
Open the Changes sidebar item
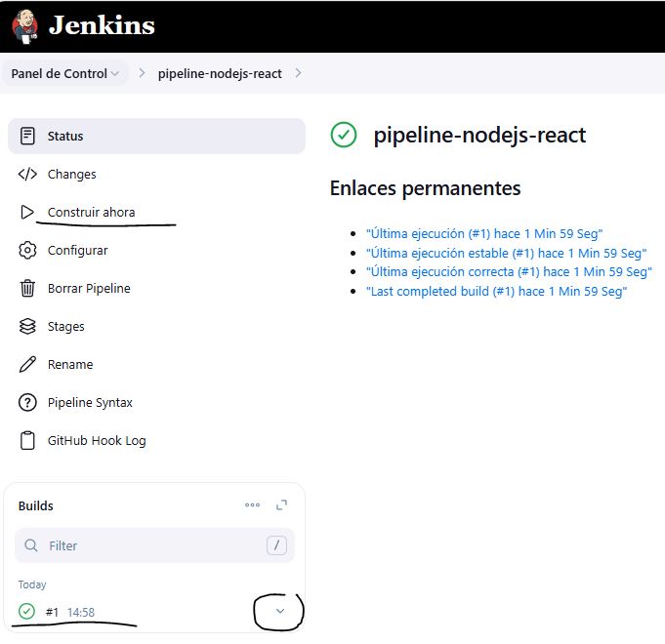coord(71,174)
